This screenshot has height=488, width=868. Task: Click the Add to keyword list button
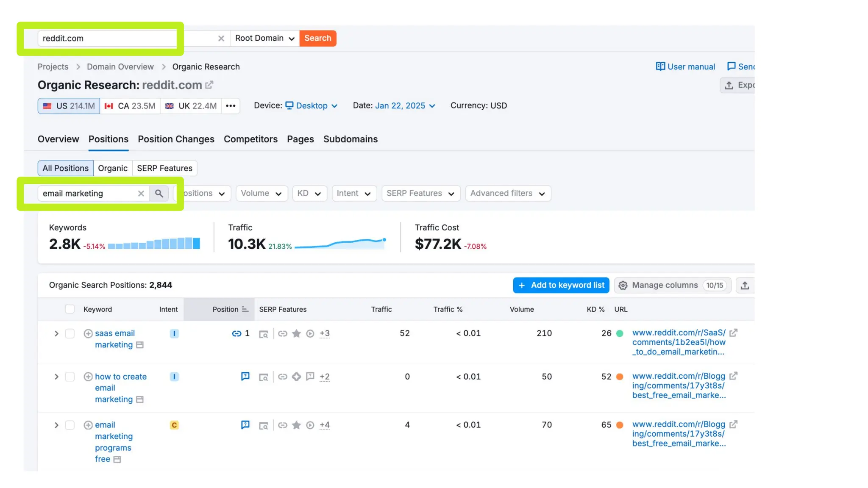561,286
